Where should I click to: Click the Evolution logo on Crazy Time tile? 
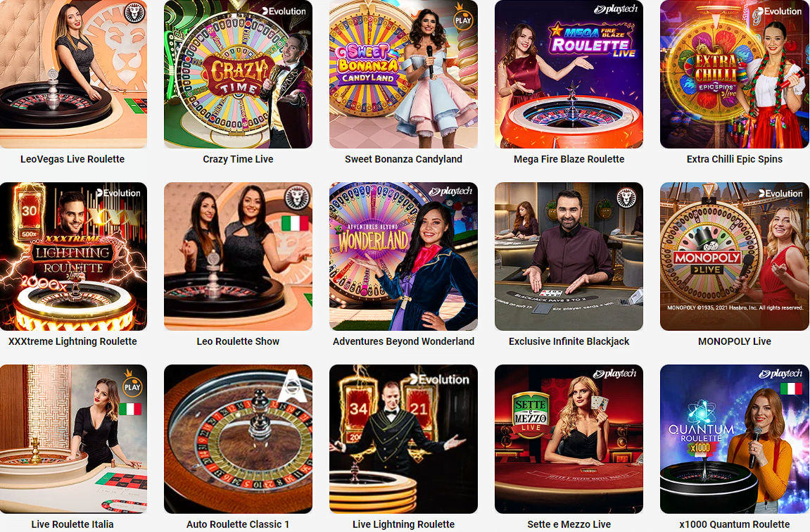284,11
